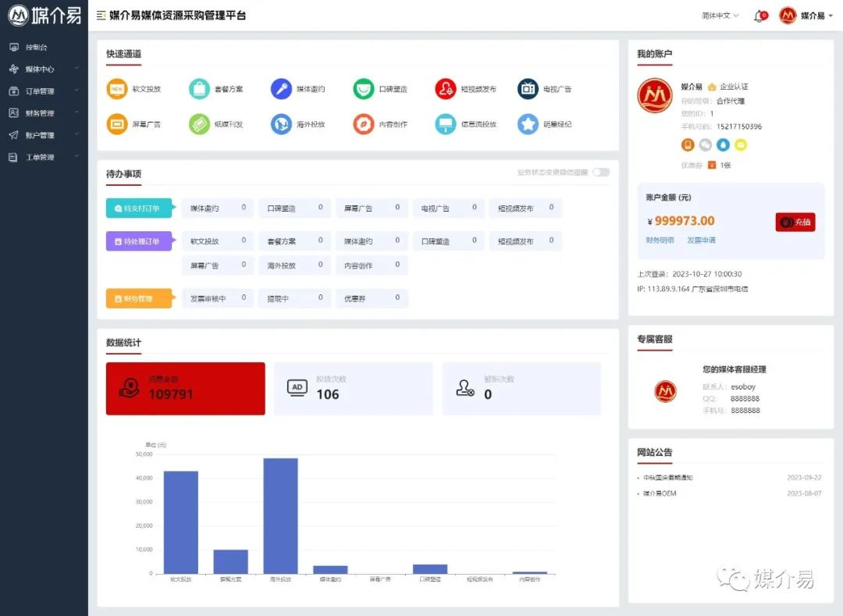Go to 控制台 in the sidebar
The height and width of the screenshot is (616, 843).
tap(36, 48)
